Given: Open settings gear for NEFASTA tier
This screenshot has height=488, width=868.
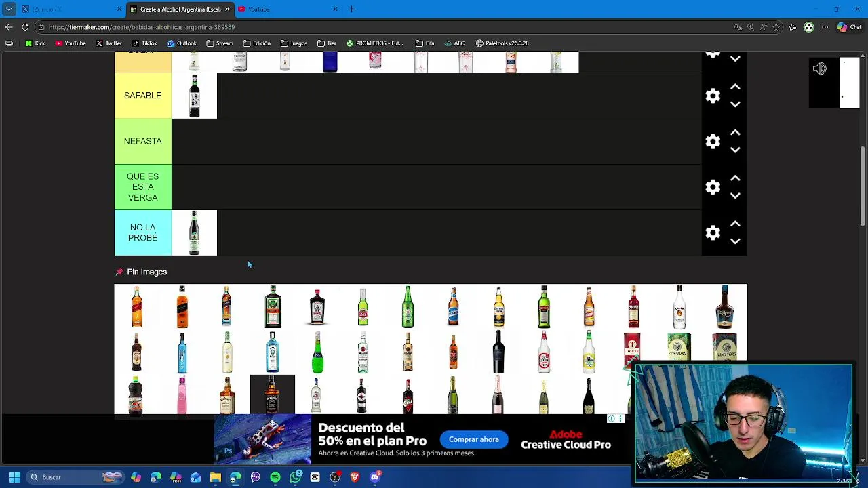Looking at the screenshot, I should [713, 141].
